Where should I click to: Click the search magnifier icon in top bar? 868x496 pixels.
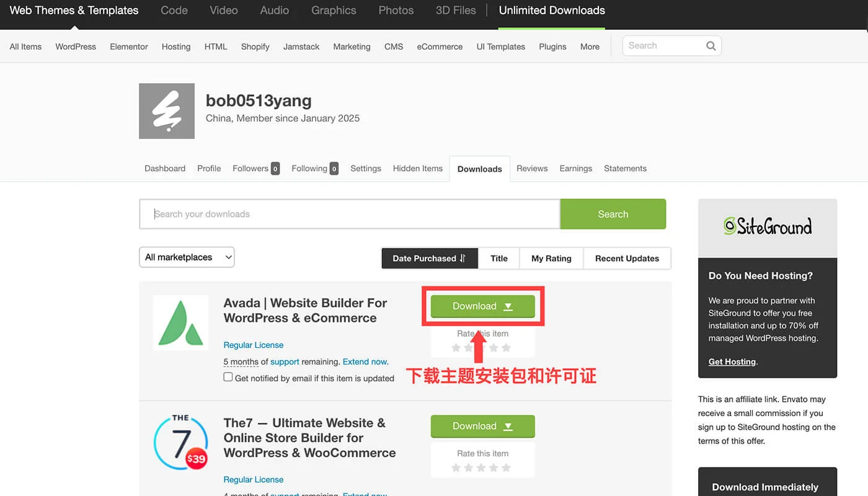click(x=711, y=46)
